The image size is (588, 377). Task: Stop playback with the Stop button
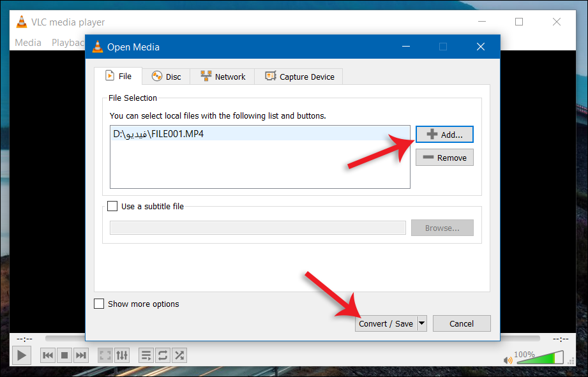[x=64, y=355]
